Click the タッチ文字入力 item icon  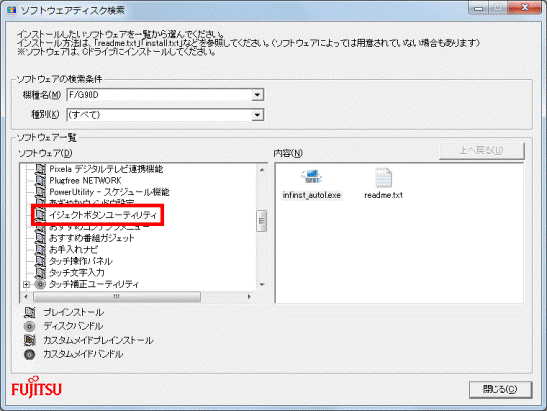(40, 273)
